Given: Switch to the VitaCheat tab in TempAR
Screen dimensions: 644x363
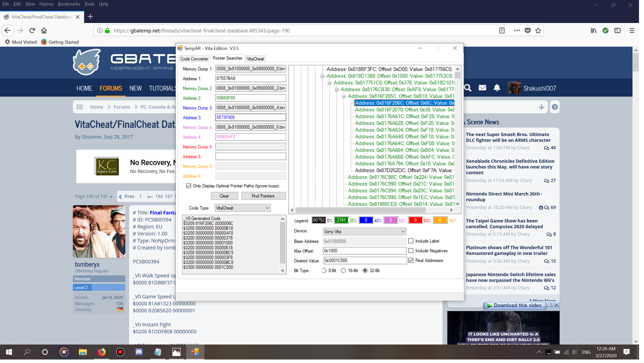Looking at the screenshot, I should pyautogui.click(x=255, y=59).
